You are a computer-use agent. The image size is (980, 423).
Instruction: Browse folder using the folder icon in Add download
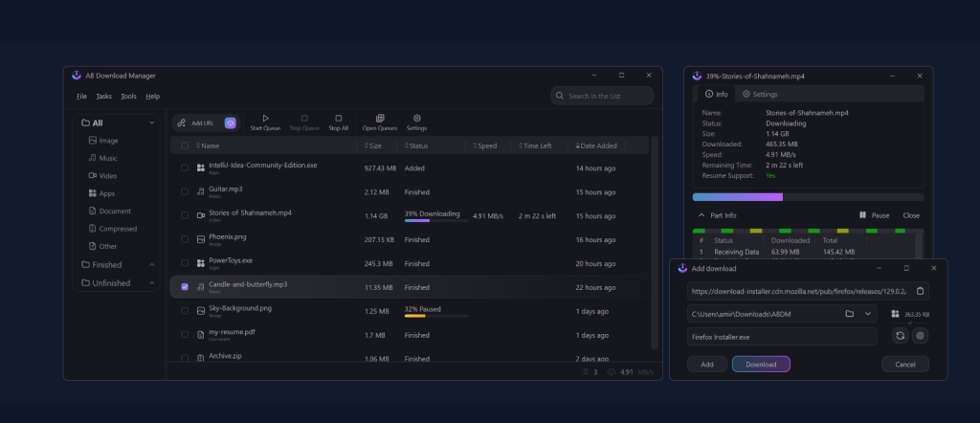click(849, 314)
